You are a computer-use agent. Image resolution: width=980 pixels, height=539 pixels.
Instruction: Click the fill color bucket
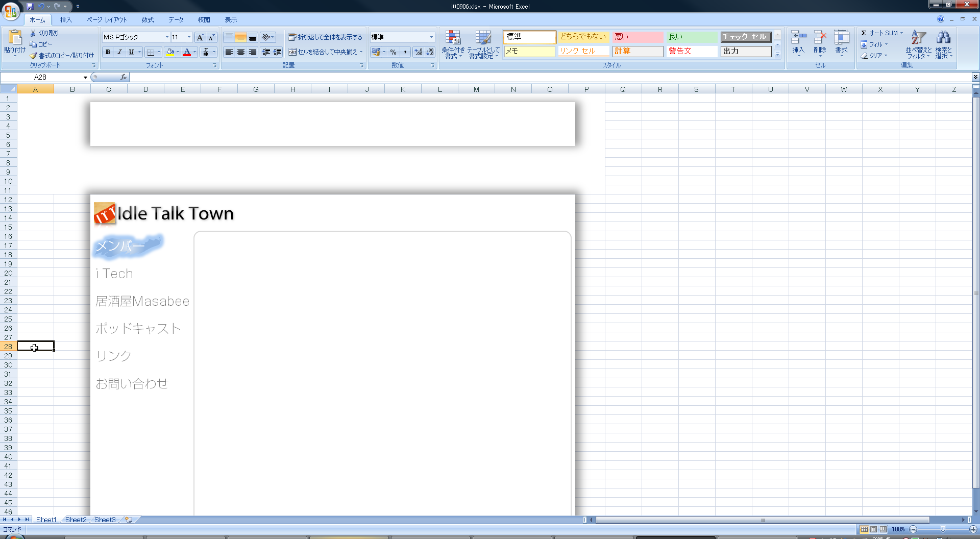pos(170,52)
